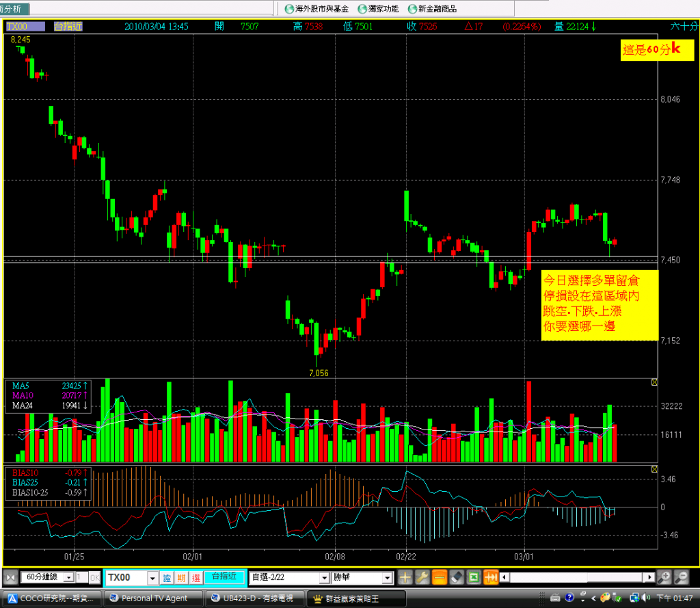Viewport: 700px width, 608px height.
Task: Switch to COCO研究院 taskbar window
Action: (53, 598)
